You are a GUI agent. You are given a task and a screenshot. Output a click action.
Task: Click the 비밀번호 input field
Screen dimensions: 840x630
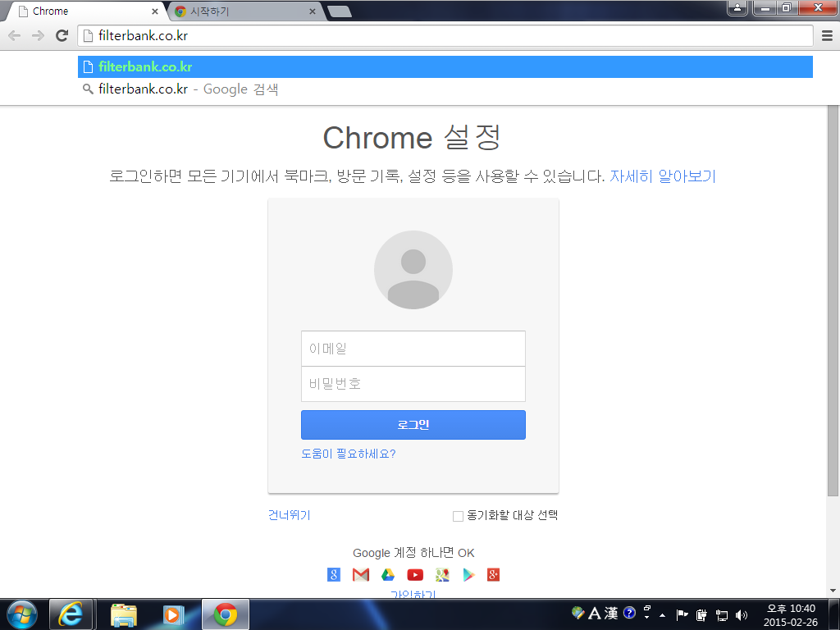pyautogui.click(x=413, y=384)
